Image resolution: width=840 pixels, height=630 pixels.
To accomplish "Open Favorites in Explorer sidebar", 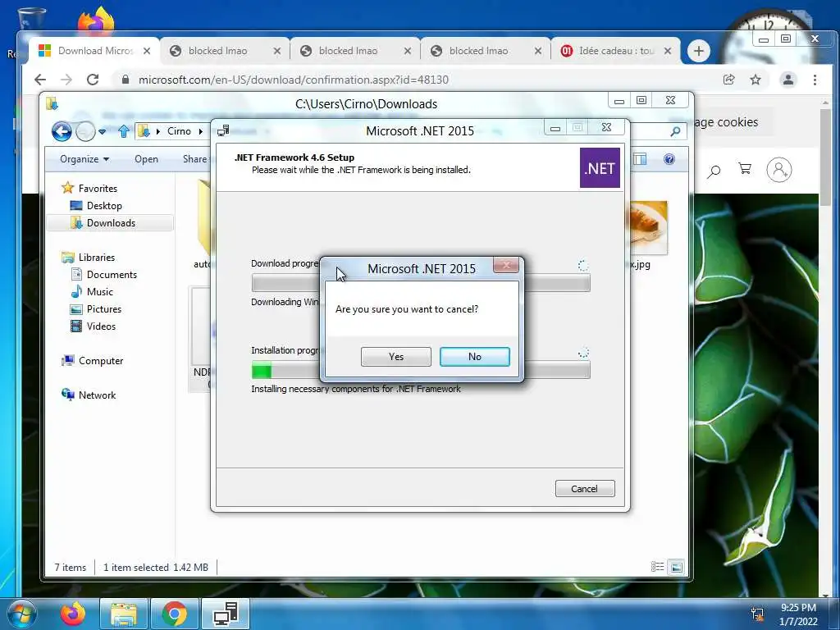I will tap(98, 189).
